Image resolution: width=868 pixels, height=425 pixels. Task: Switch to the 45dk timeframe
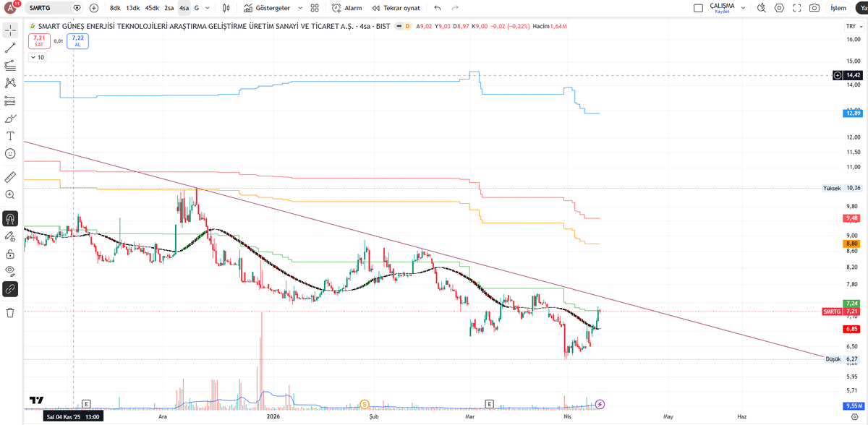(x=152, y=8)
